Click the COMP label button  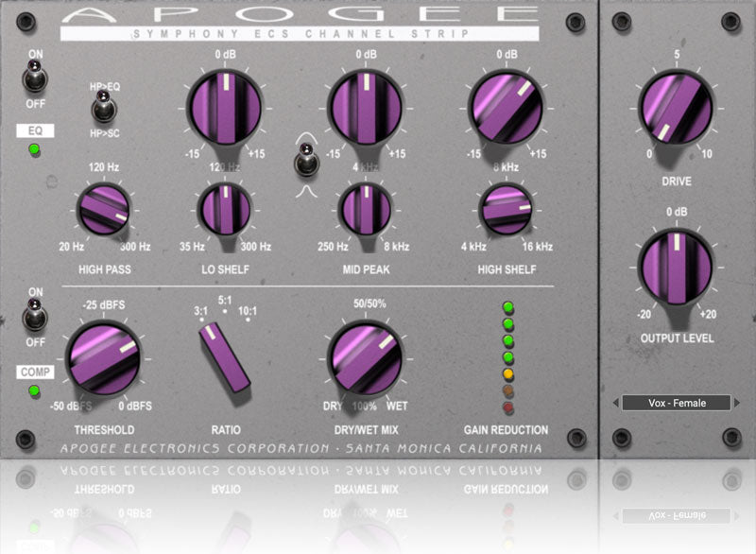tap(35, 372)
